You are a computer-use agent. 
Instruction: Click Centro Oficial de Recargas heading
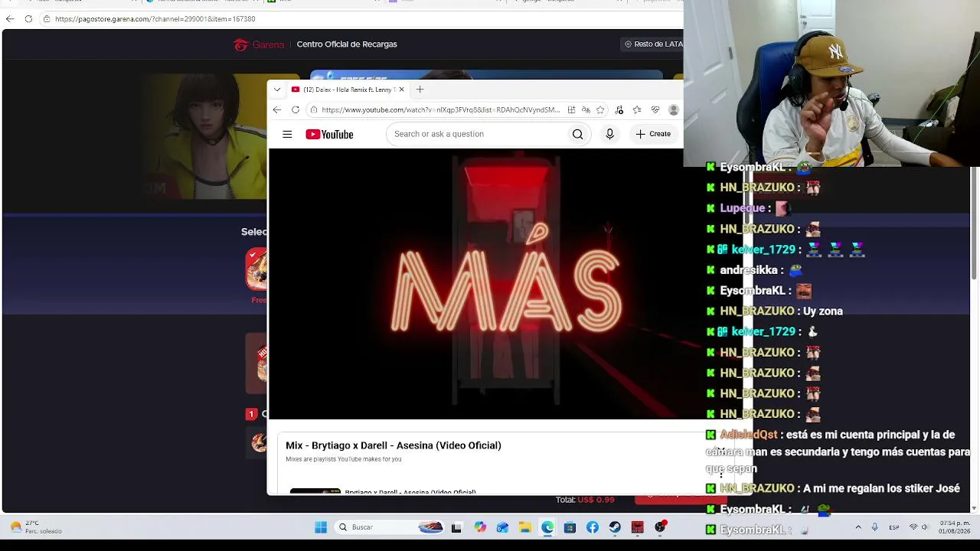pos(347,44)
